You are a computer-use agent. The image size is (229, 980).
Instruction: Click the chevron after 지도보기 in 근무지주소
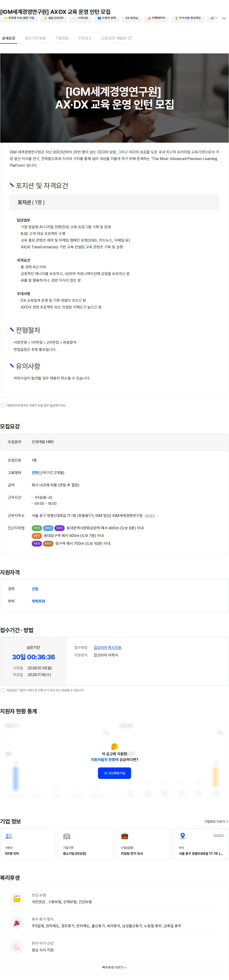click(158, 516)
